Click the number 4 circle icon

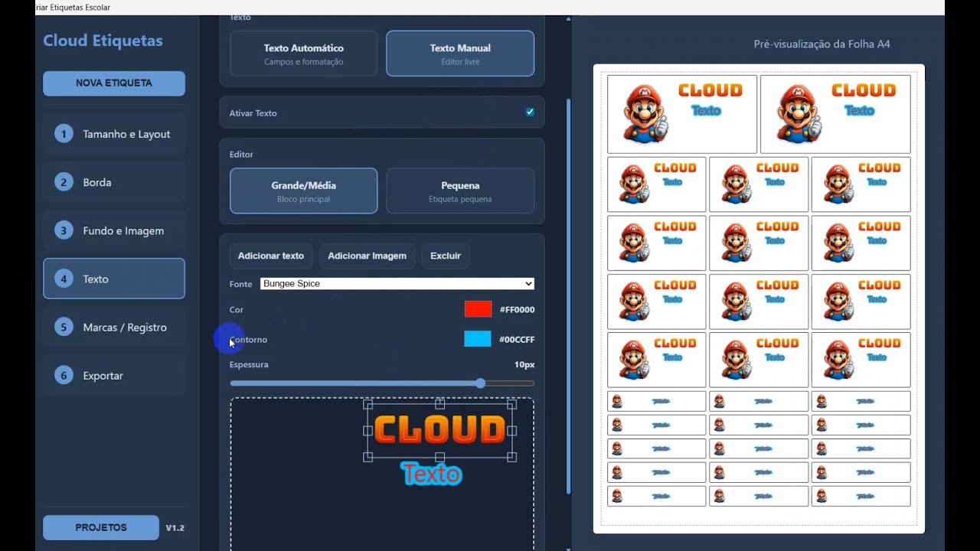pyautogui.click(x=64, y=279)
